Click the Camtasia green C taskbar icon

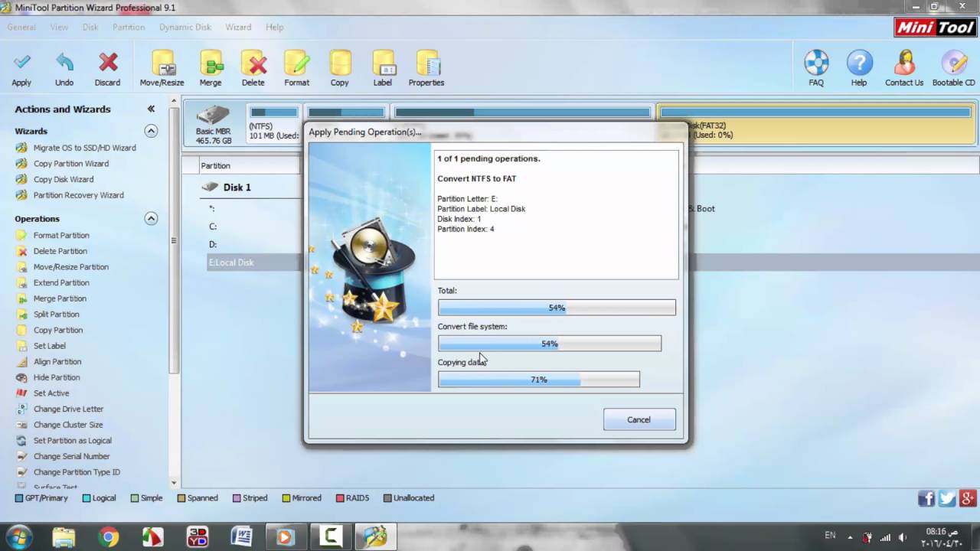click(x=331, y=537)
